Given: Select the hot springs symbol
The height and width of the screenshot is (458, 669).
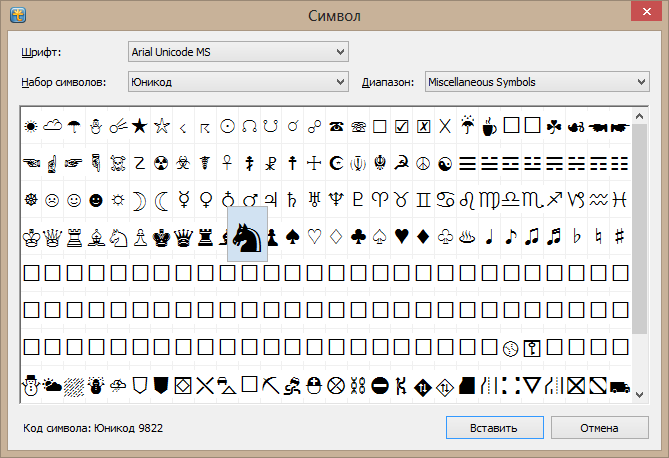Looking at the screenshot, I should click(467, 236).
